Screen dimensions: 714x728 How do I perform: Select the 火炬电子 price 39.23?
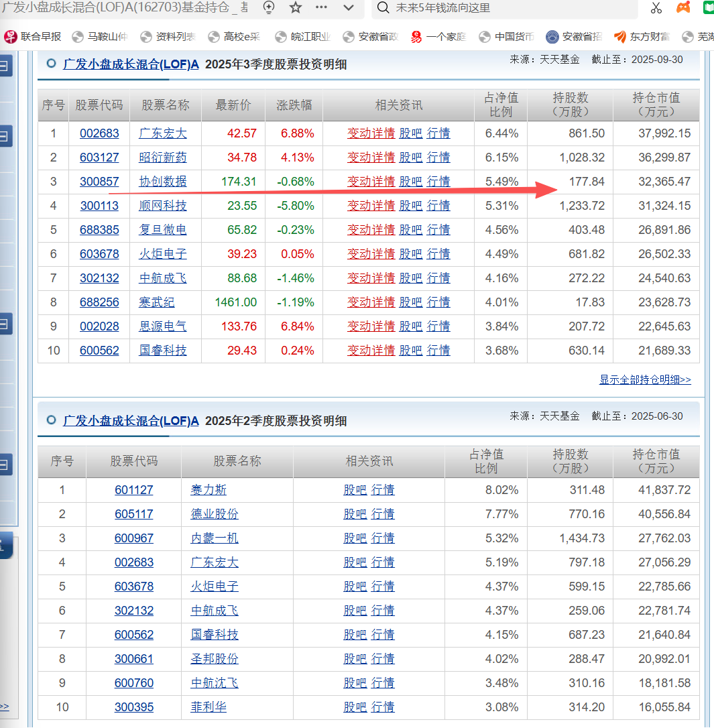point(242,254)
